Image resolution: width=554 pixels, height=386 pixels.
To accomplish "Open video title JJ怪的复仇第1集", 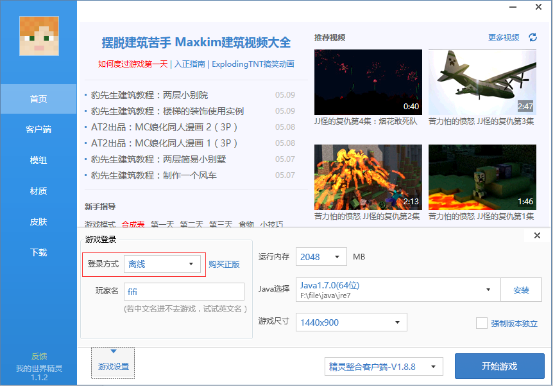I will [481, 216].
